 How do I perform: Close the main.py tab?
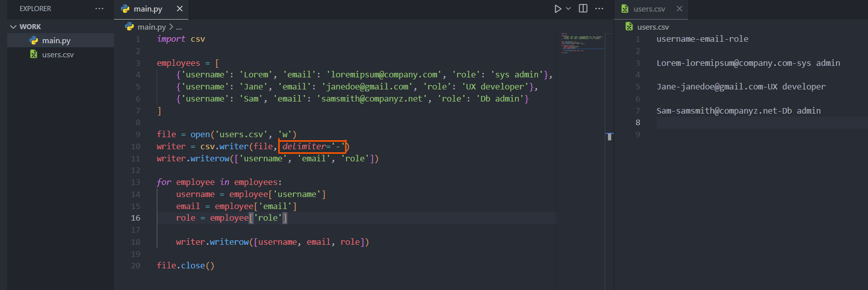(180, 9)
